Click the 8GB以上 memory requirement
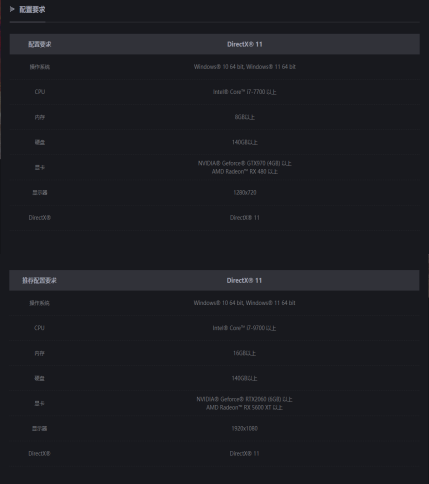 (244, 117)
